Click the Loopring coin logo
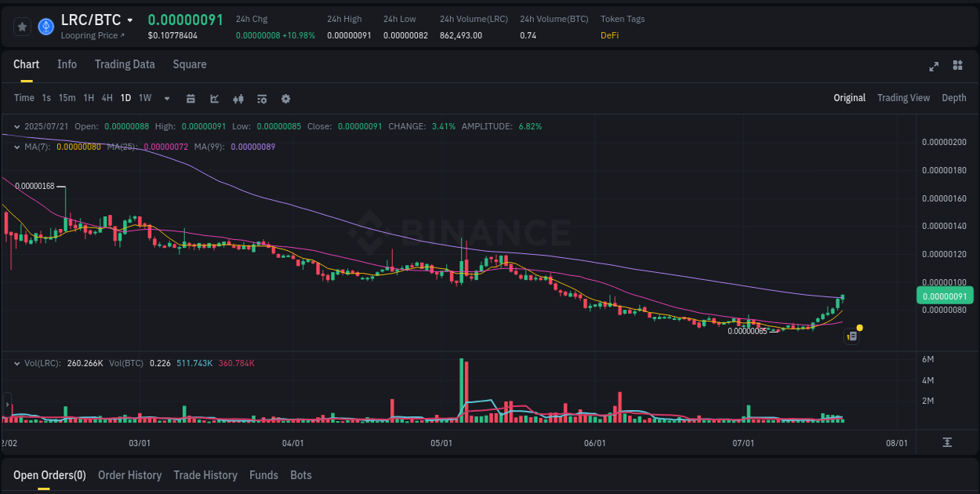980x494 pixels. click(45, 26)
